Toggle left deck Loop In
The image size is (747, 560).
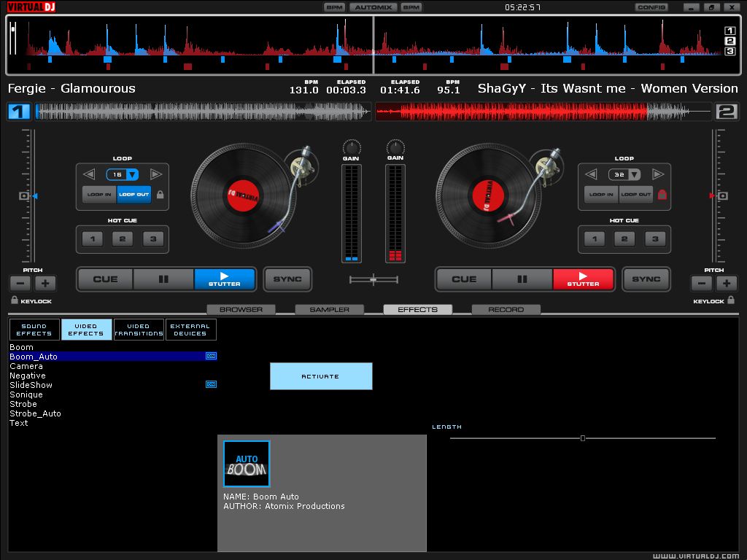[99, 195]
